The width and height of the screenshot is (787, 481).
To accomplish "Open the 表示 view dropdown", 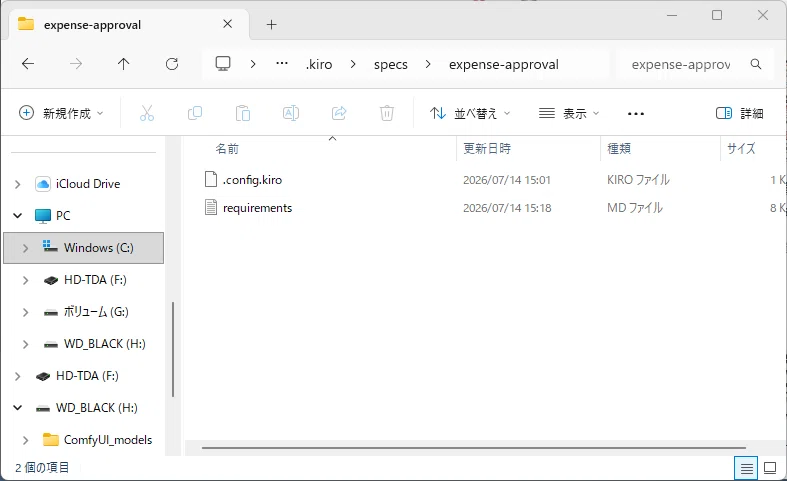I will point(569,113).
